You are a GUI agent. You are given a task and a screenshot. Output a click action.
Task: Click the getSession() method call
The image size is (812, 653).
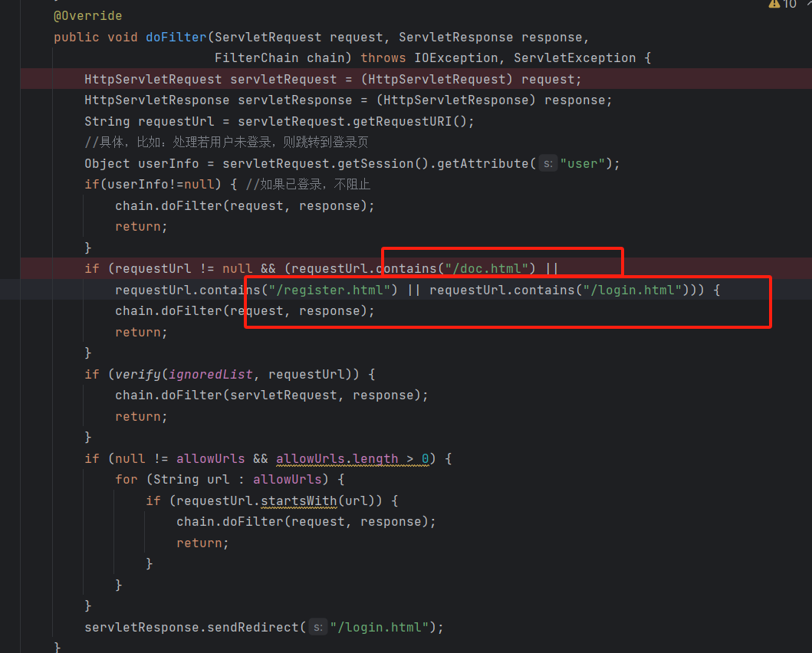[x=383, y=163]
